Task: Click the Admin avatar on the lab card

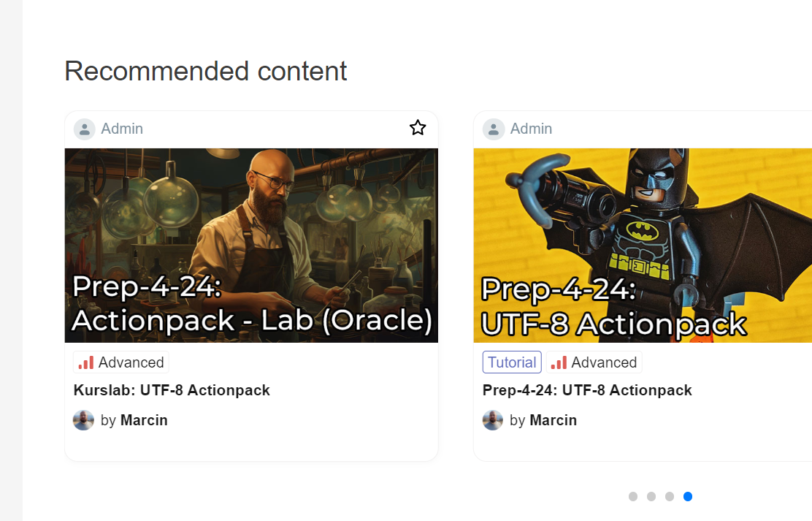Action: click(85, 129)
